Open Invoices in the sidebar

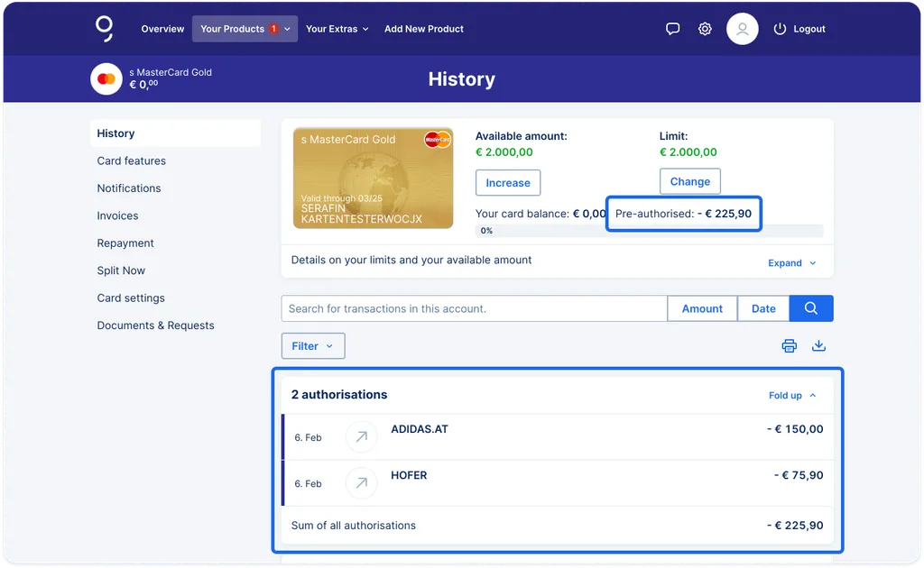coord(118,216)
